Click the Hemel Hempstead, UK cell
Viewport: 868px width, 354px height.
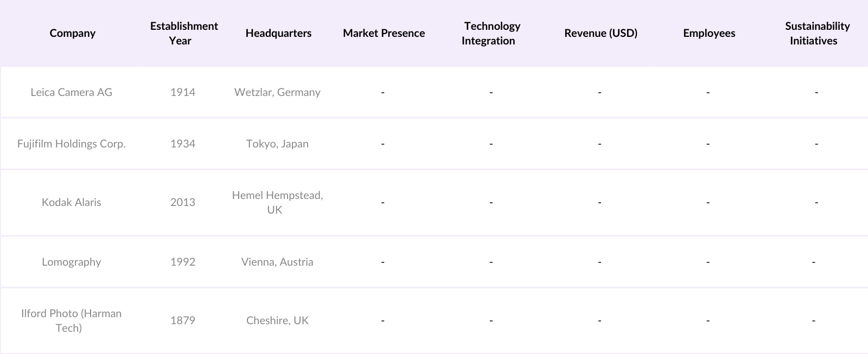click(277, 202)
